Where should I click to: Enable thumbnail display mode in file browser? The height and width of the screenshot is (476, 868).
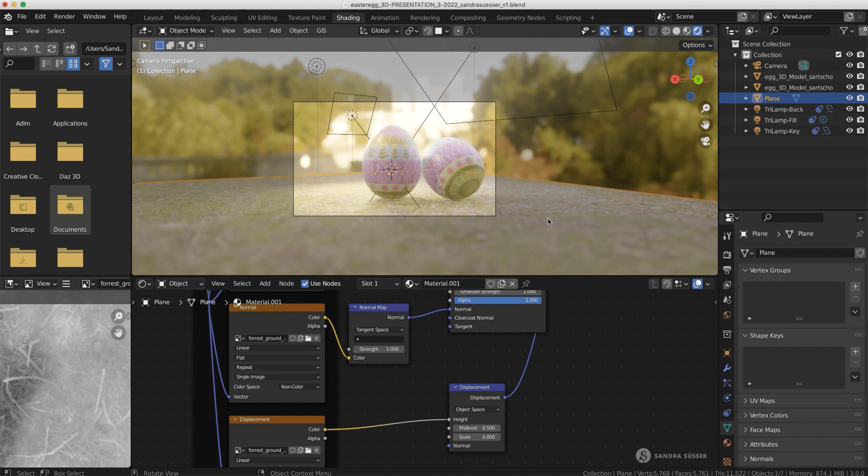click(x=73, y=64)
